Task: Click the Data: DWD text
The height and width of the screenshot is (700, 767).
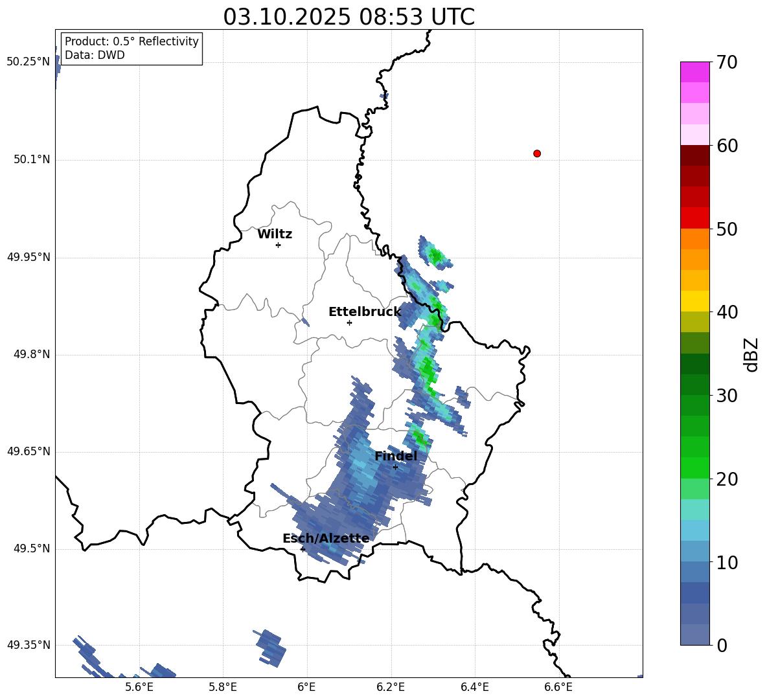Action: [x=95, y=55]
